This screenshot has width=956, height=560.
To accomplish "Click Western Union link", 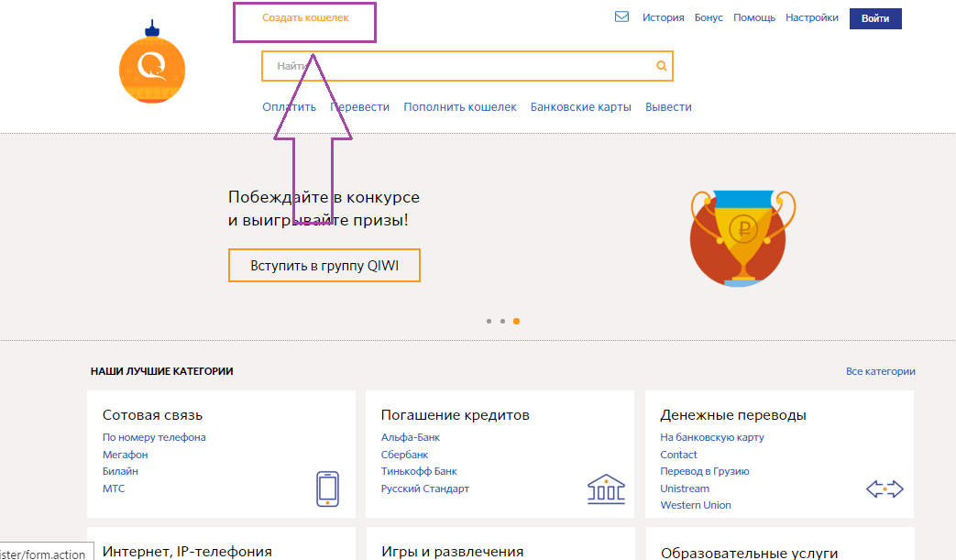I will coord(696,505).
